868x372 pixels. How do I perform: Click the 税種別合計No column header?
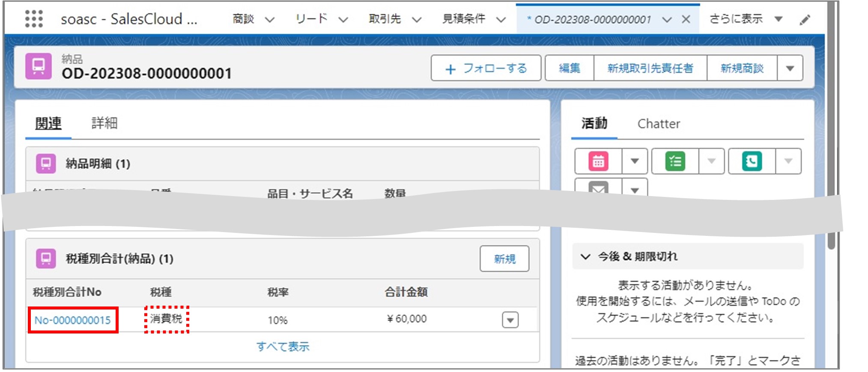(x=67, y=292)
